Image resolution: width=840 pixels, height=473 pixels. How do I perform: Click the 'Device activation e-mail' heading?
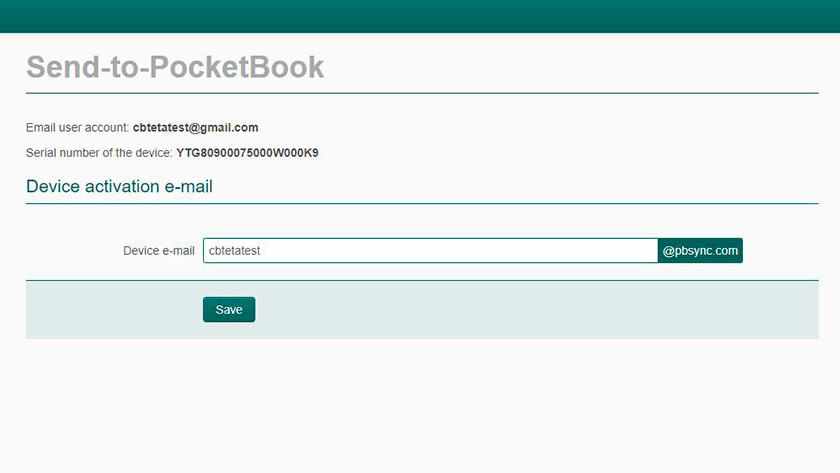coord(119,186)
